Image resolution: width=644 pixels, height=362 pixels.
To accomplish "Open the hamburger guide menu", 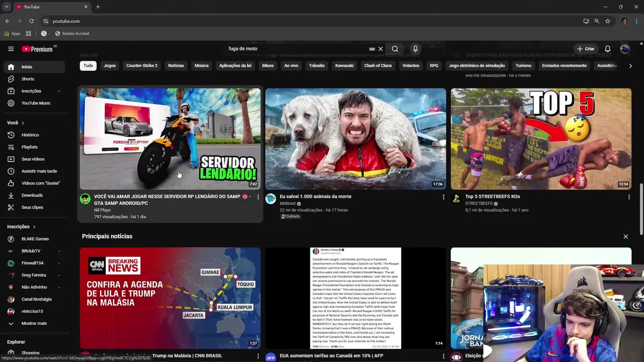I will [11, 49].
